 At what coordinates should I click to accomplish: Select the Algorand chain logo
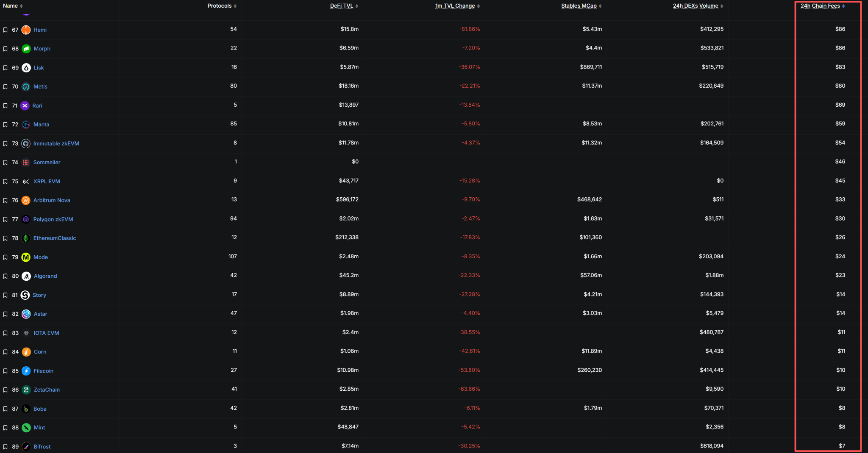coord(25,276)
